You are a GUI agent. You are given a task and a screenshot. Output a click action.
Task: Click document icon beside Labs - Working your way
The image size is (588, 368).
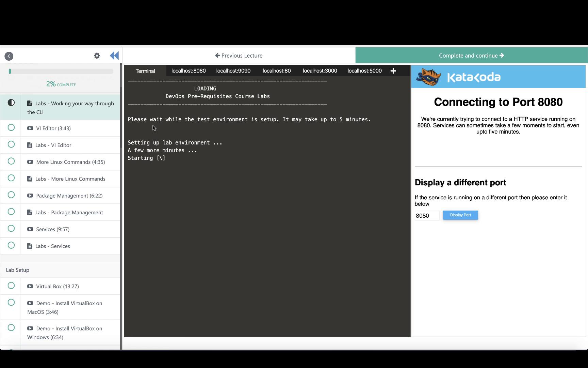pyautogui.click(x=30, y=103)
